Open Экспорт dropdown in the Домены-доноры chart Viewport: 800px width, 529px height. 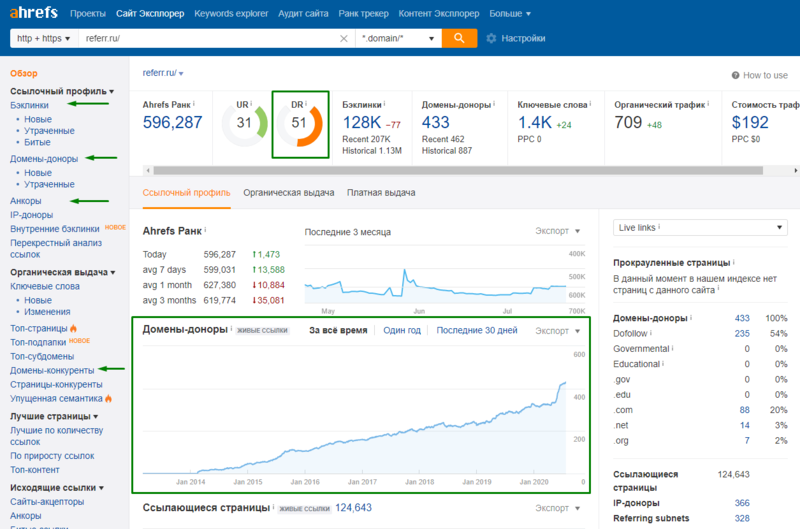point(558,331)
